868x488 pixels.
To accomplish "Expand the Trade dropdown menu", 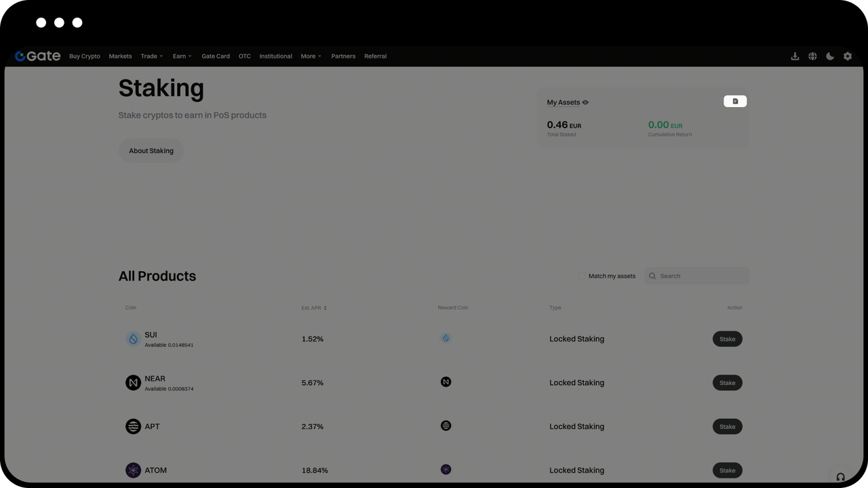I will coord(152,56).
